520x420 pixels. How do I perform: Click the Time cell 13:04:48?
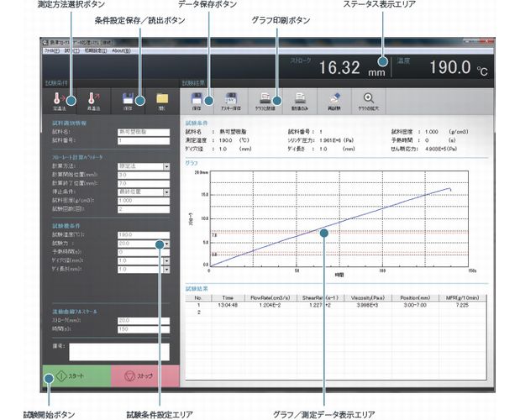click(x=228, y=305)
